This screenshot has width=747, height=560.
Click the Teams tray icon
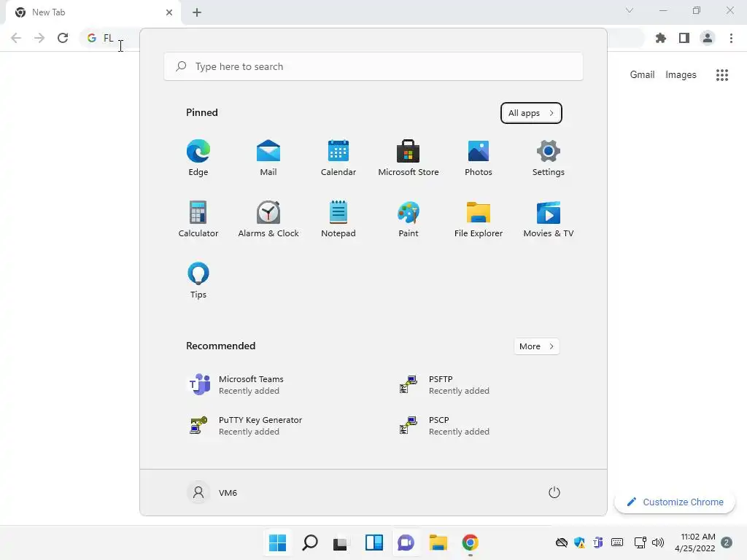(598, 542)
